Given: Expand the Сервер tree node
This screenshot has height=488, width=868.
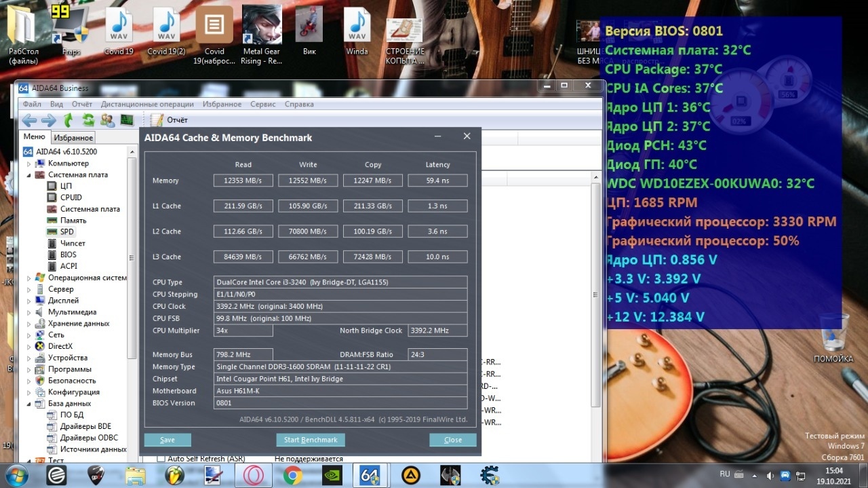Looking at the screenshot, I should tap(29, 289).
